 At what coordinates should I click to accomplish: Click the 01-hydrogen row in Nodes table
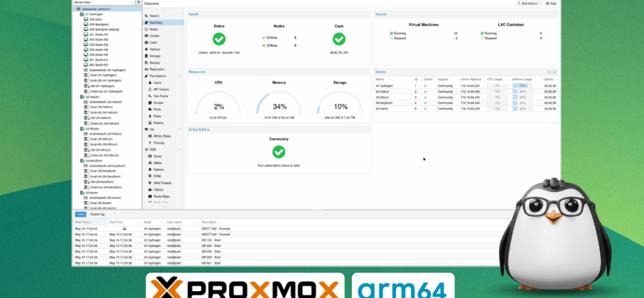coord(465,86)
